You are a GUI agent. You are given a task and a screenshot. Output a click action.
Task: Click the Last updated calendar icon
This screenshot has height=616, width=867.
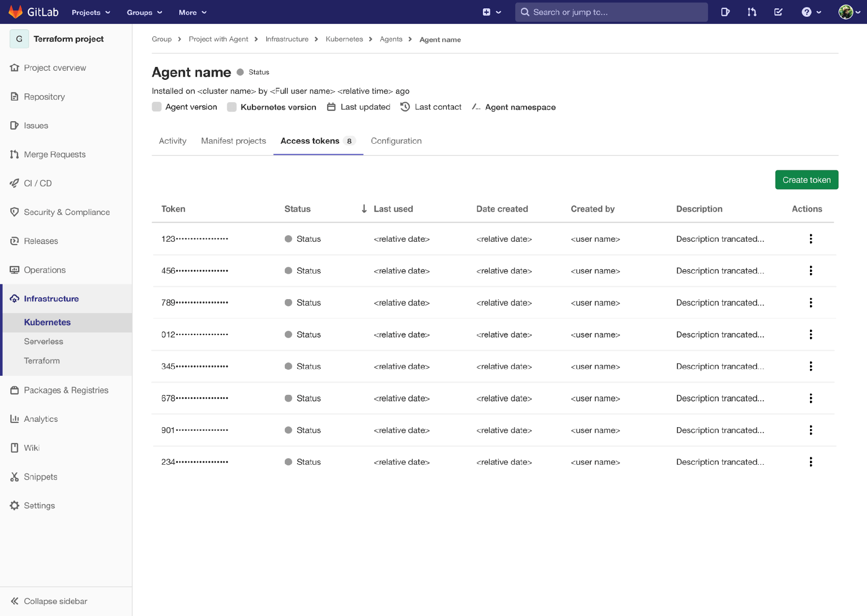331,107
